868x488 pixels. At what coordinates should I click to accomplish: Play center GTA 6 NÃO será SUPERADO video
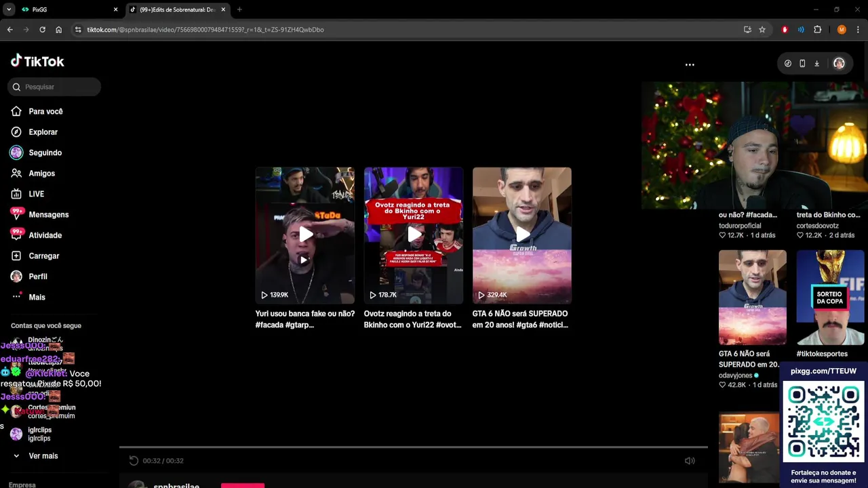click(522, 235)
